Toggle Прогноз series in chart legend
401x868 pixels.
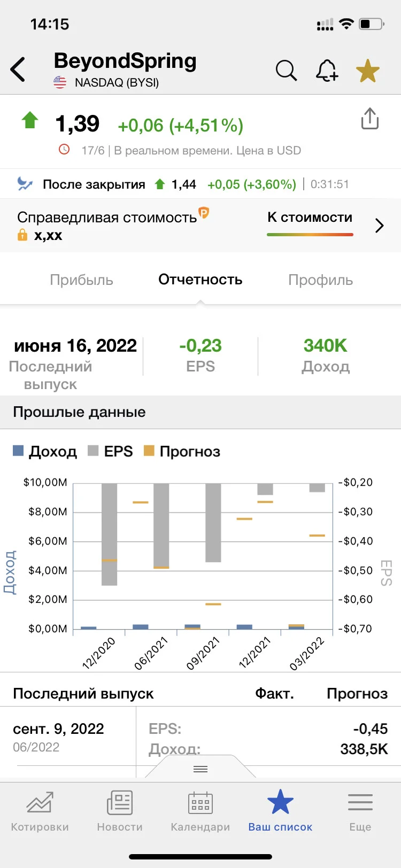[x=182, y=451]
